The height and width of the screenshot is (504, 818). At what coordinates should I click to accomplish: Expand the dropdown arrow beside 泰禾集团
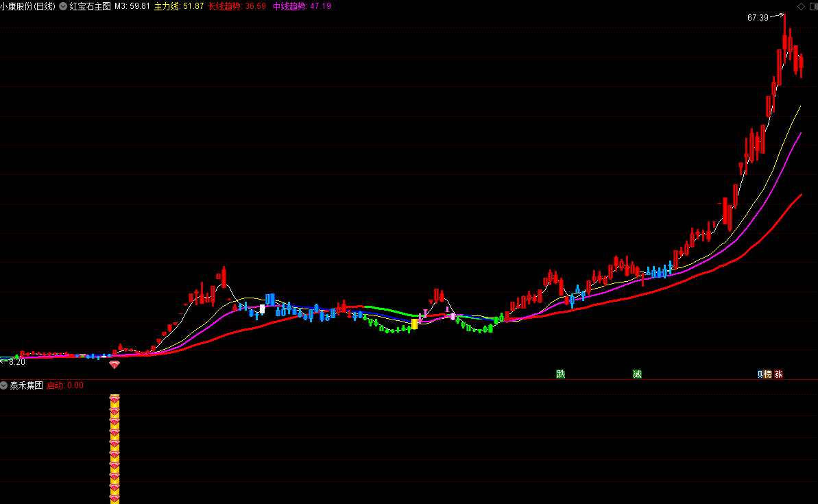pyautogui.click(x=3, y=385)
